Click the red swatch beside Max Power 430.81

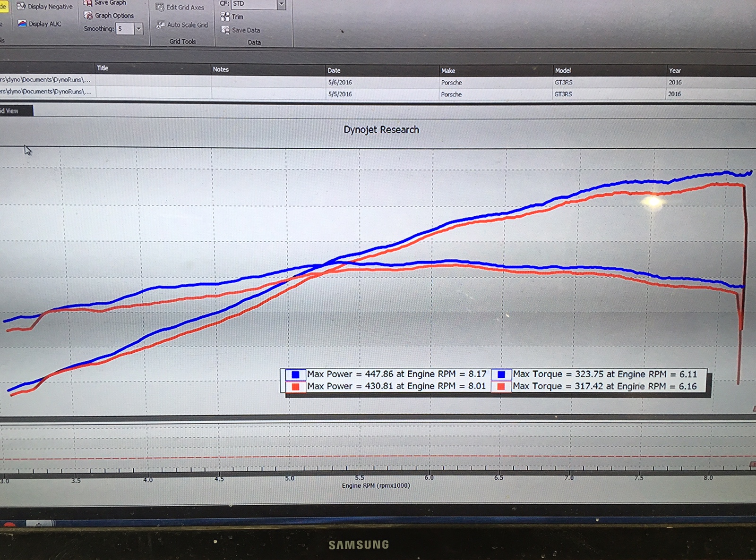click(296, 387)
